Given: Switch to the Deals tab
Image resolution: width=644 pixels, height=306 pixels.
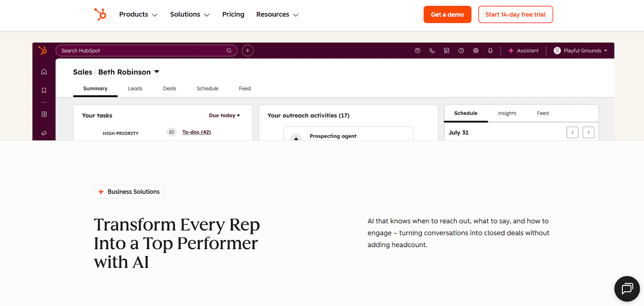Looking at the screenshot, I should tap(169, 88).
